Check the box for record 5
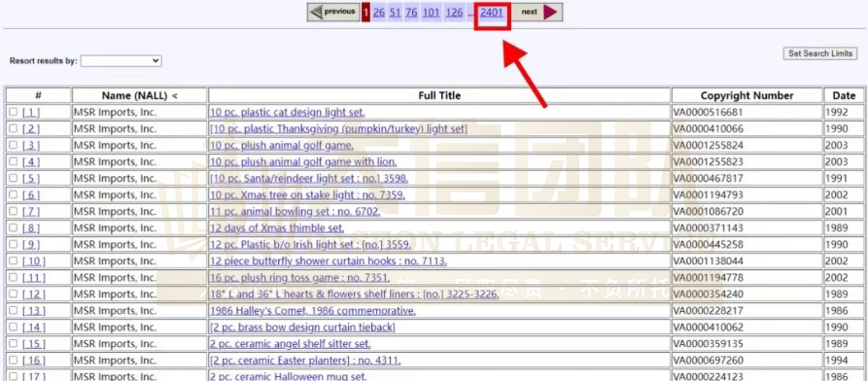Screen dimensions: 868x381 coord(14,178)
